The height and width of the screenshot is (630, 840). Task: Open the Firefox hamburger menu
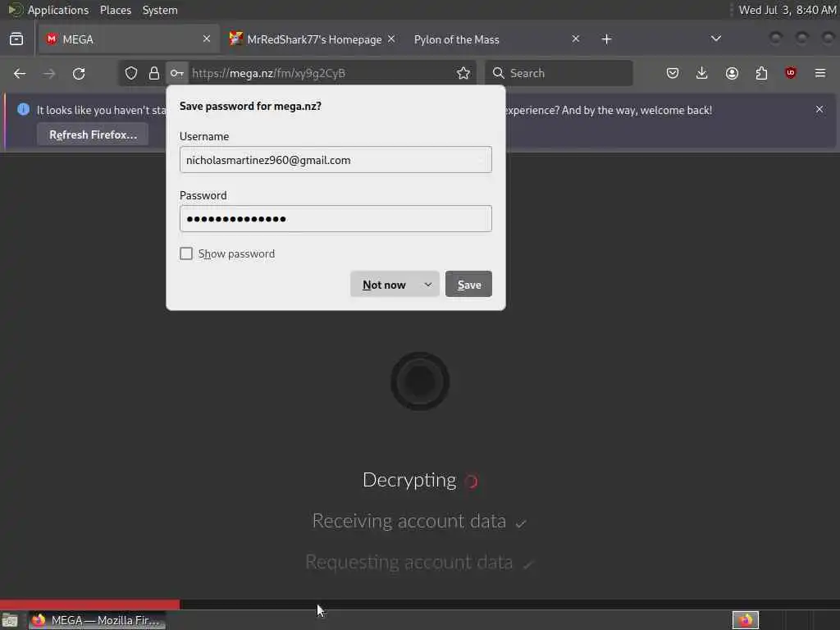click(x=820, y=73)
